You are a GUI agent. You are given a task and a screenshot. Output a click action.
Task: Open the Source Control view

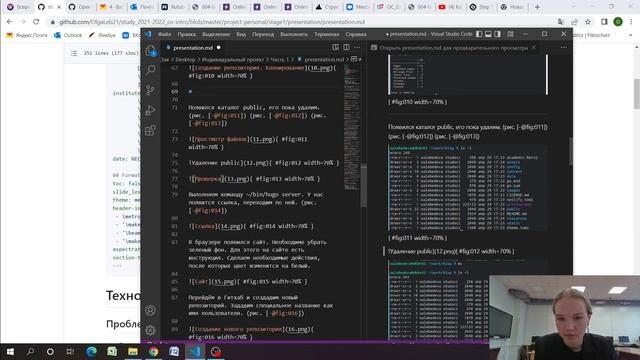click(x=151, y=90)
